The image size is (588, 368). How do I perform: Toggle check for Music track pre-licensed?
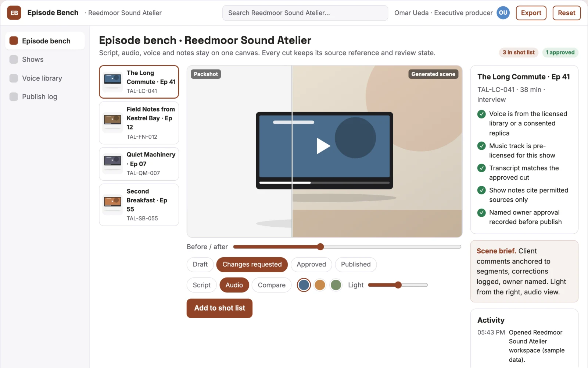tap(481, 146)
